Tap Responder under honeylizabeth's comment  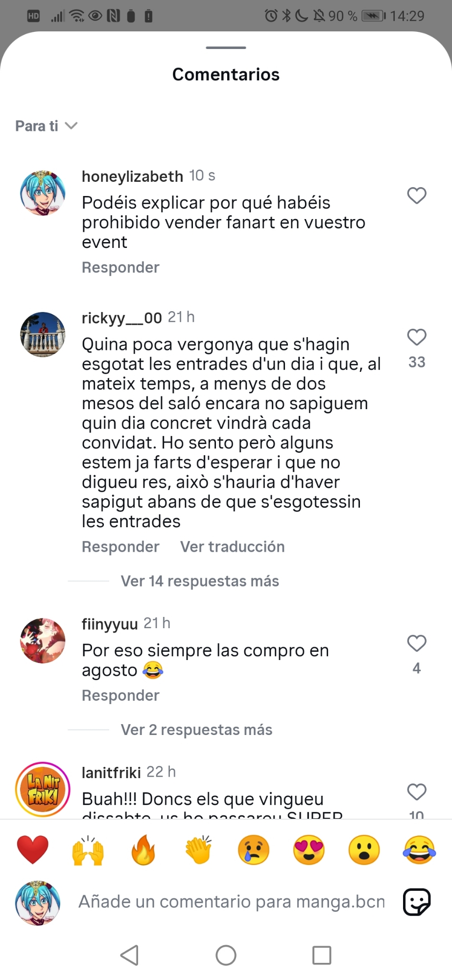click(120, 268)
